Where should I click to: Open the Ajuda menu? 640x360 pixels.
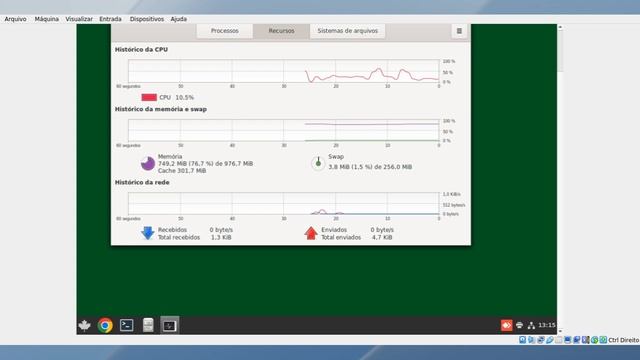pyautogui.click(x=179, y=19)
